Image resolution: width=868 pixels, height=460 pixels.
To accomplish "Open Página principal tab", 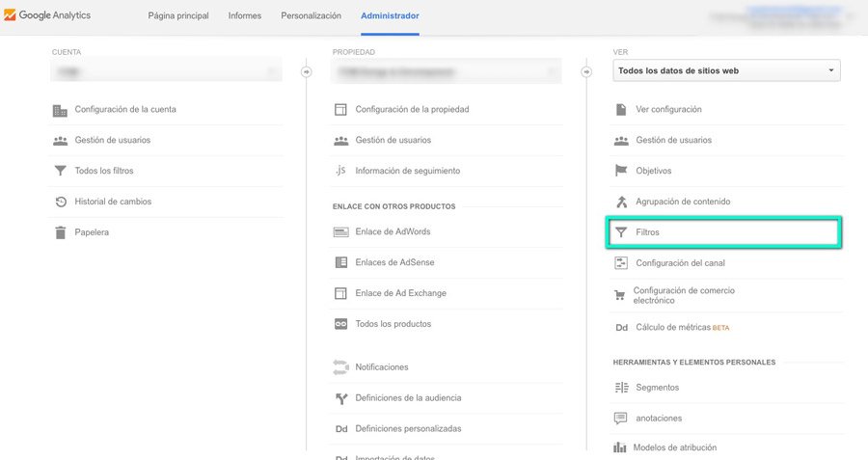I will pyautogui.click(x=178, y=15).
